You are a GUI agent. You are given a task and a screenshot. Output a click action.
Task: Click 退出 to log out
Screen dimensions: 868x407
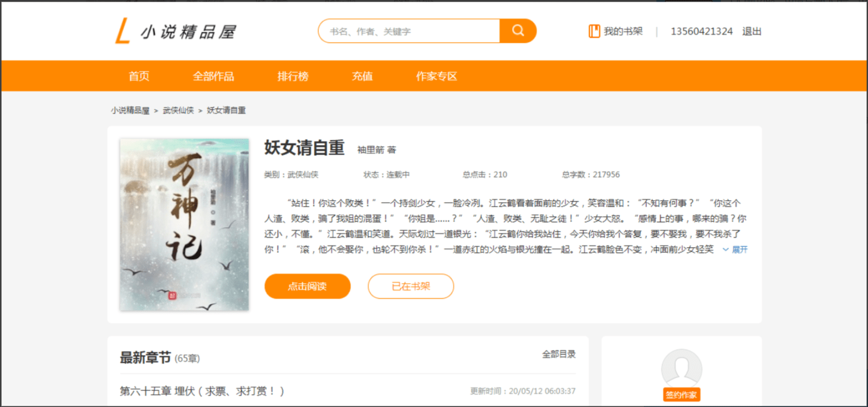point(752,31)
